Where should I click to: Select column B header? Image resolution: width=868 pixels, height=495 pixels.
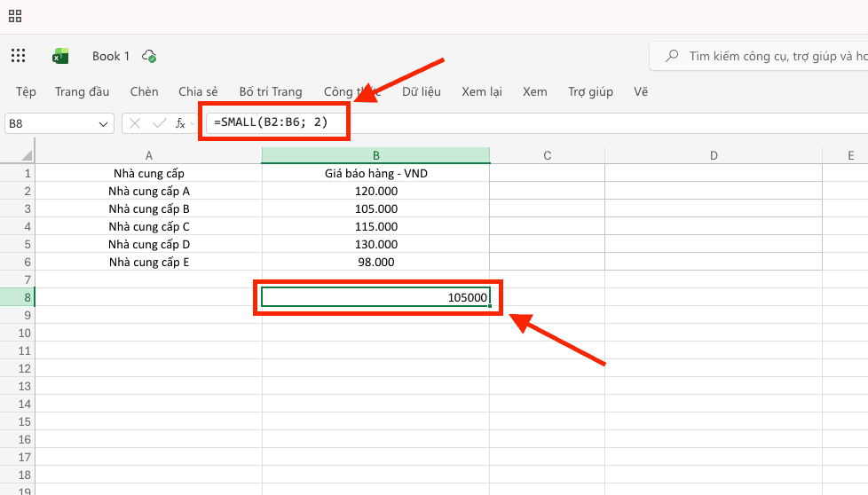point(376,155)
